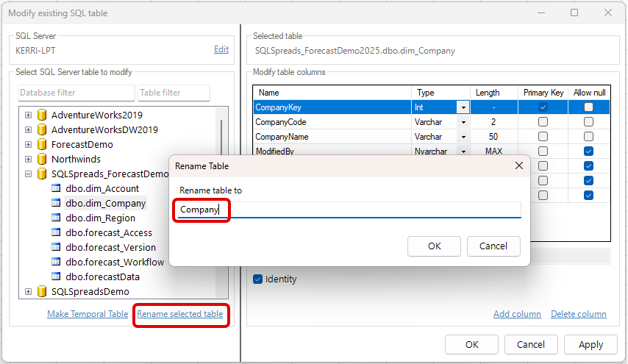Click the AdventureWorks2019 database icon

42,115
